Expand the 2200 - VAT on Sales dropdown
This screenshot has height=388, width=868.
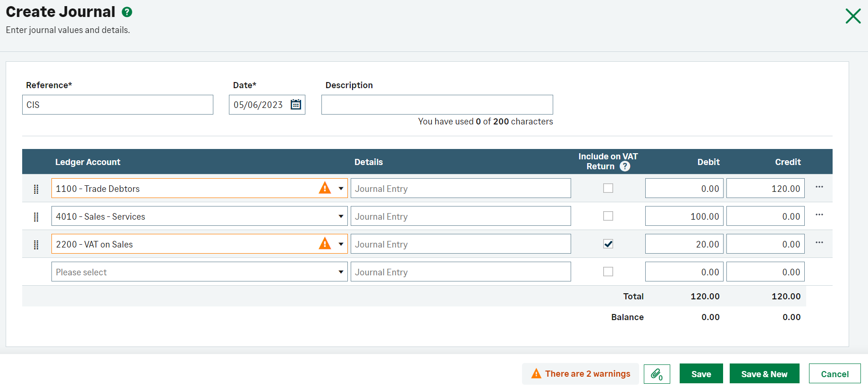tap(341, 244)
